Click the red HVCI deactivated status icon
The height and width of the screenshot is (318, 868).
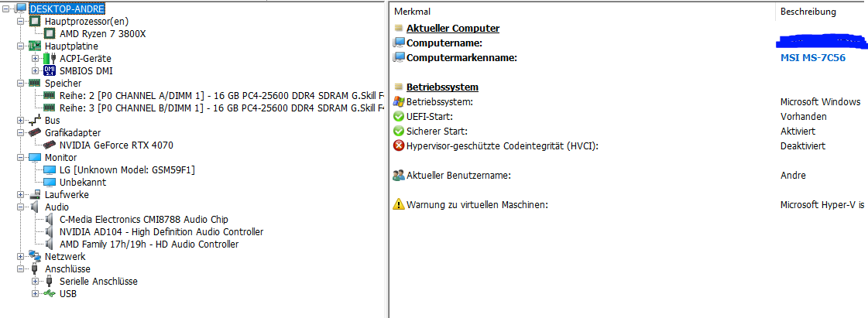click(399, 146)
